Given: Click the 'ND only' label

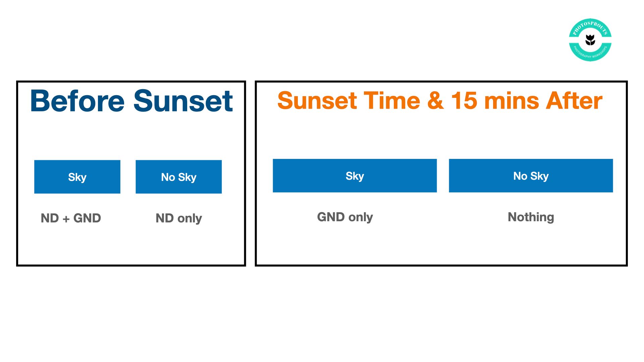Looking at the screenshot, I should (179, 218).
